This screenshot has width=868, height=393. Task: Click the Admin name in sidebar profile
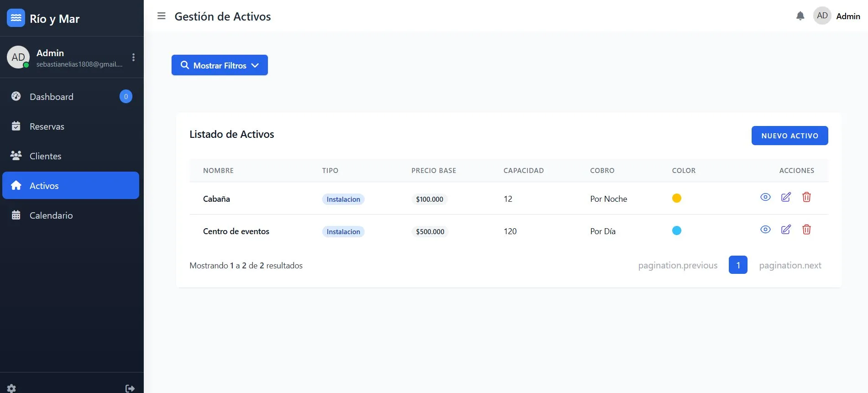click(x=50, y=53)
